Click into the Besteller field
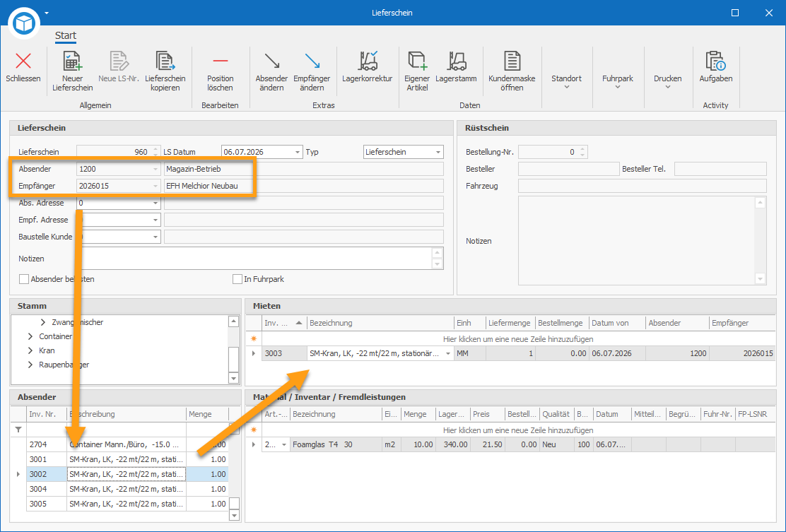This screenshot has height=532, width=786. point(568,169)
